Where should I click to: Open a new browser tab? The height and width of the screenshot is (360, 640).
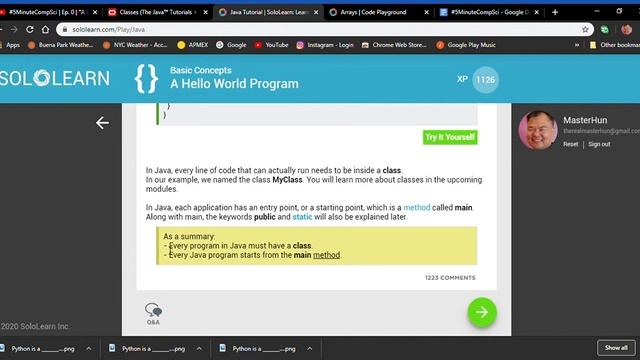pyautogui.click(x=555, y=12)
